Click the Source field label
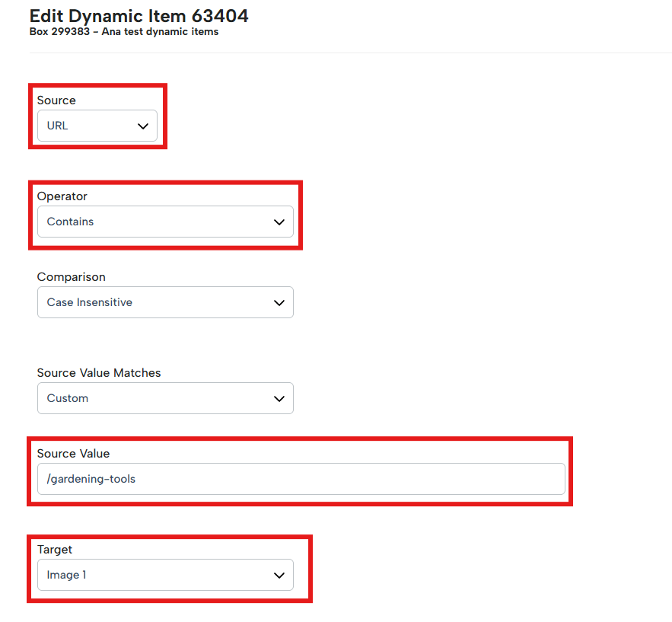 tap(57, 100)
